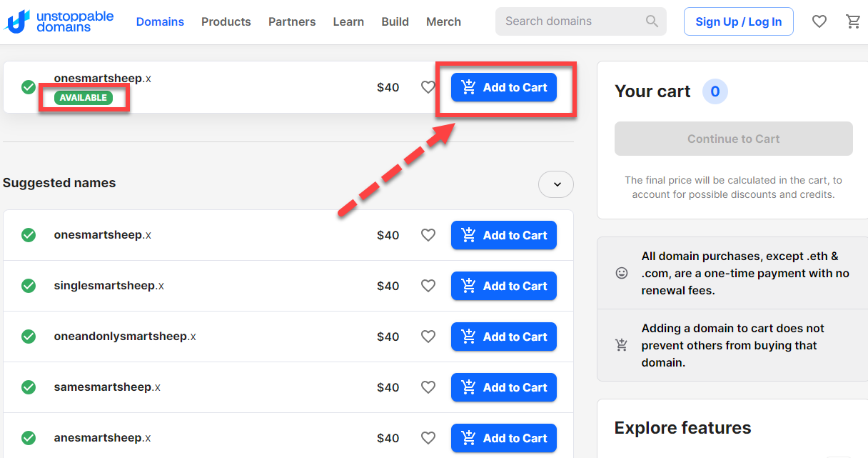
Task: Add anesmartsheep.x to cart
Action: 504,438
